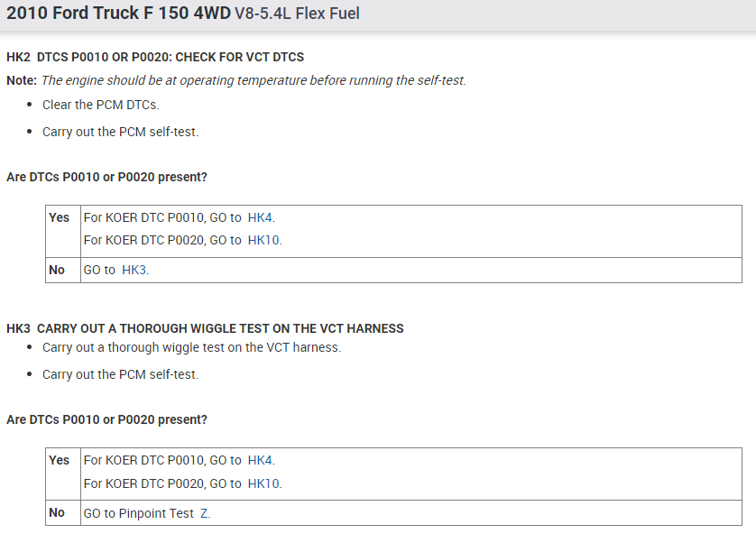Open the HK10 link in the HK3 step table

[x=263, y=483]
